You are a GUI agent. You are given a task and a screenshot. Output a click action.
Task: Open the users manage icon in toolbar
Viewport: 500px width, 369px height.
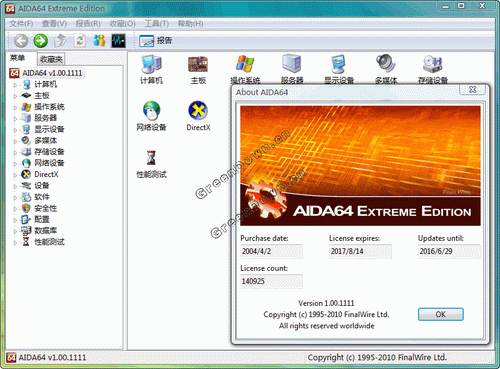(x=99, y=41)
